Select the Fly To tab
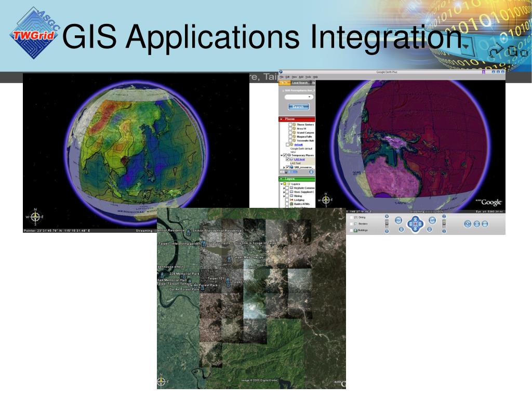532x399 pixels. click(x=284, y=83)
